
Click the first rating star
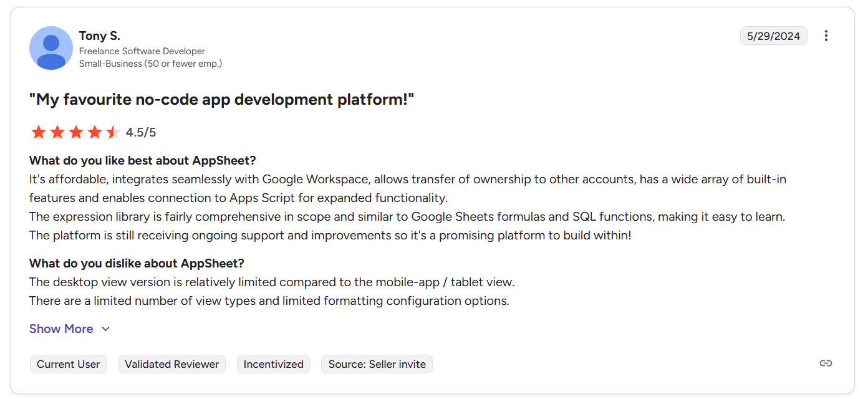39,132
